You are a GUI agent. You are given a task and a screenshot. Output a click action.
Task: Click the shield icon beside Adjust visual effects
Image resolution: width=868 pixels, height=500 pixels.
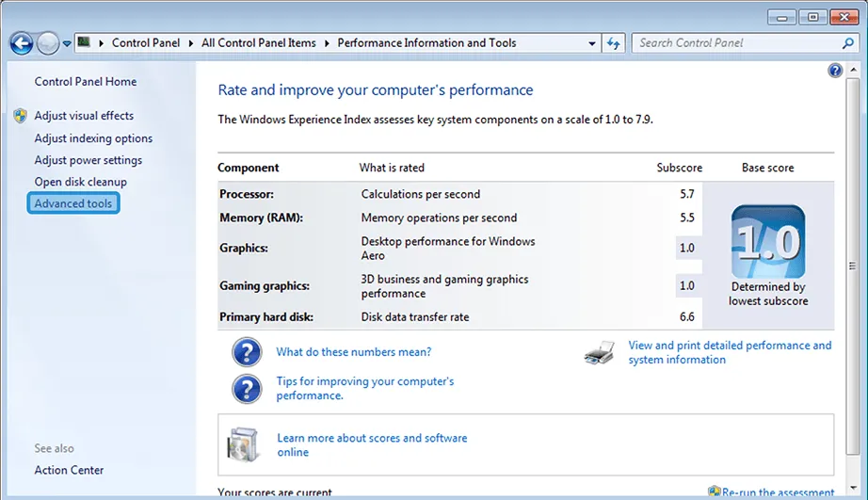(x=21, y=116)
